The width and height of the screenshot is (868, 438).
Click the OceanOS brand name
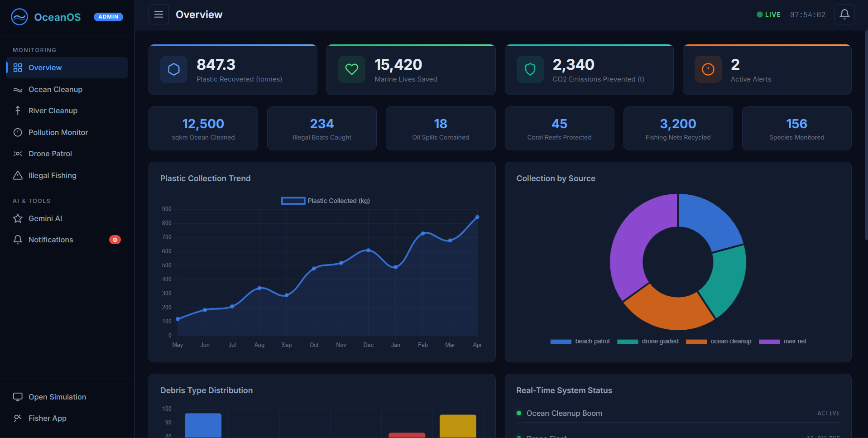(x=58, y=17)
